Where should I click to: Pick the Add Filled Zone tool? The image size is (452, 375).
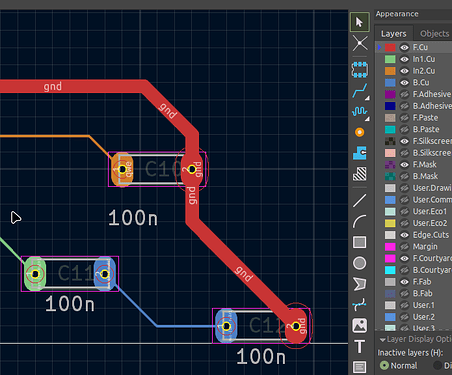359,153
